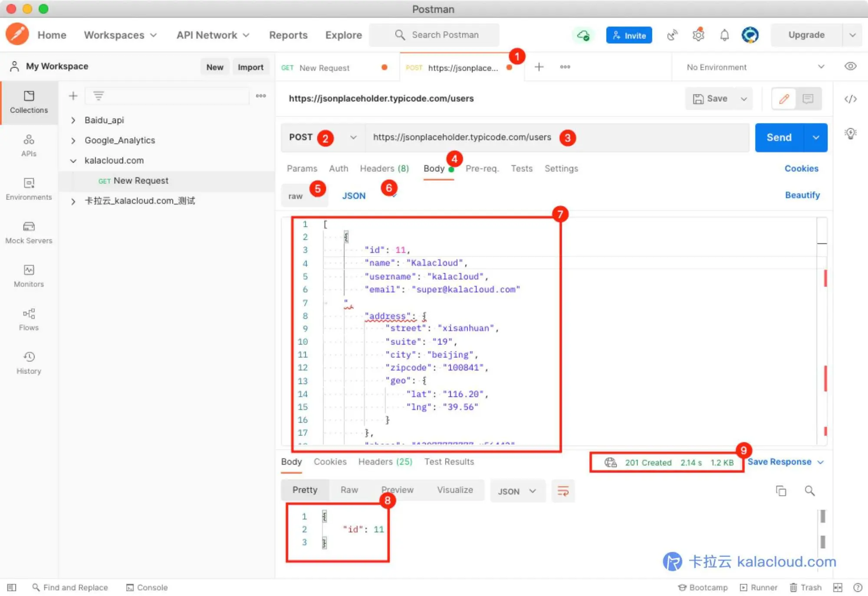Click the cloud sync status icon
This screenshot has height=596, width=868.
[x=584, y=35]
